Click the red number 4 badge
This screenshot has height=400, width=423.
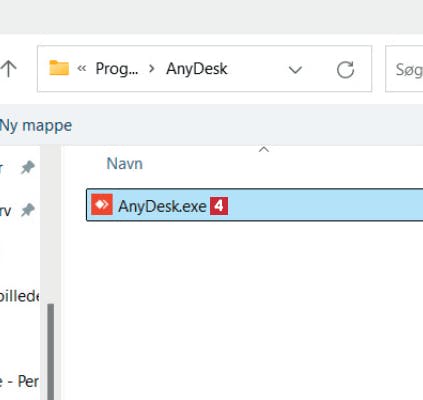point(219,206)
